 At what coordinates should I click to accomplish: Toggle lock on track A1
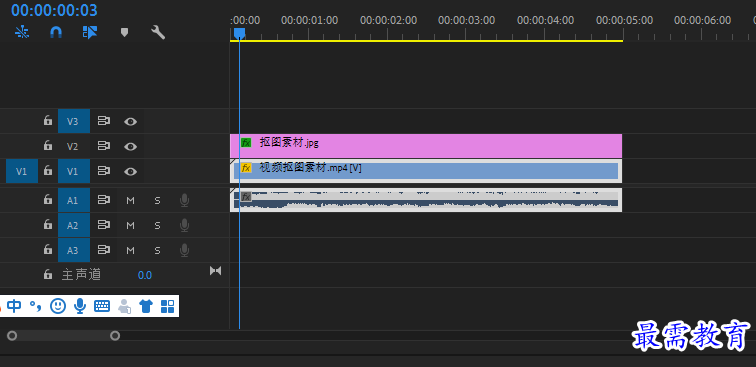(48, 200)
